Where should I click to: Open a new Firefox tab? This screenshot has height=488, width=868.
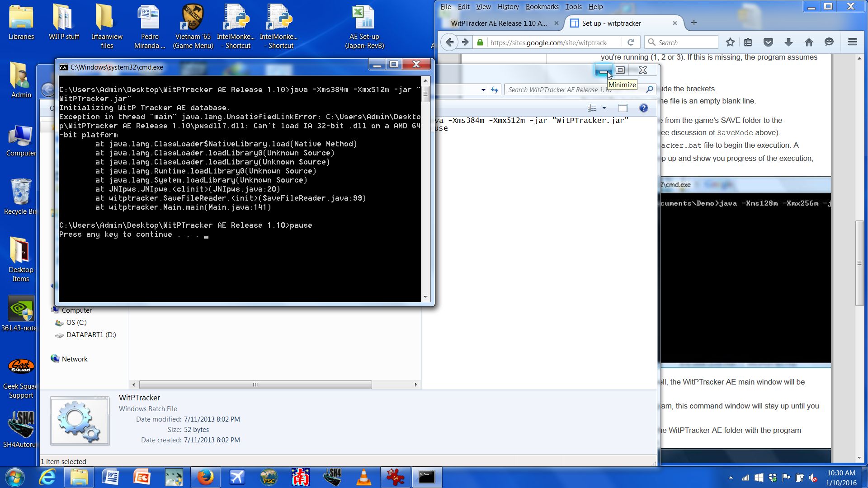click(x=693, y=23)
